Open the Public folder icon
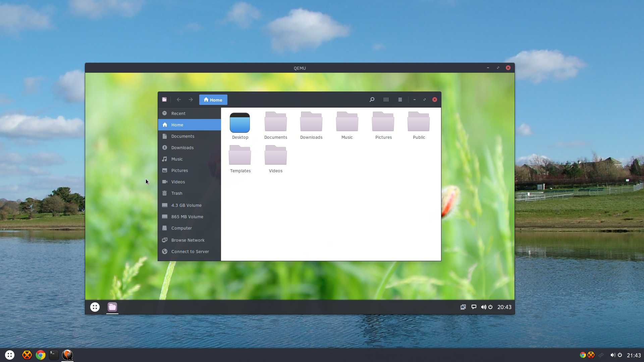 419,122
